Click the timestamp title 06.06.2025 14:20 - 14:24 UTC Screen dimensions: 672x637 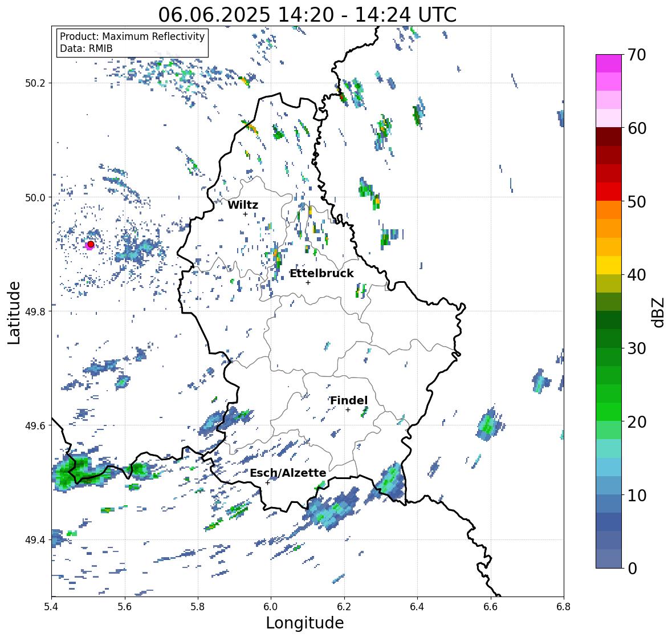[307, 15]
